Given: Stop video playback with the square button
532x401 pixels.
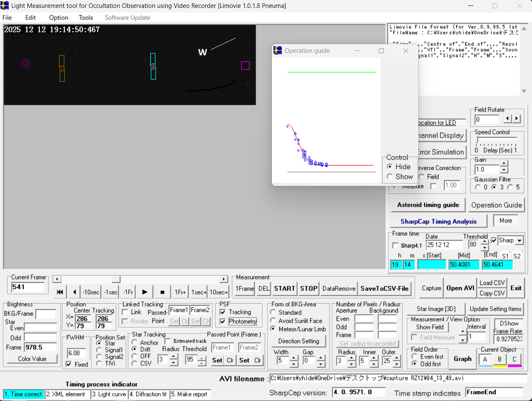Looking at the screenshot, I should 162,292.
